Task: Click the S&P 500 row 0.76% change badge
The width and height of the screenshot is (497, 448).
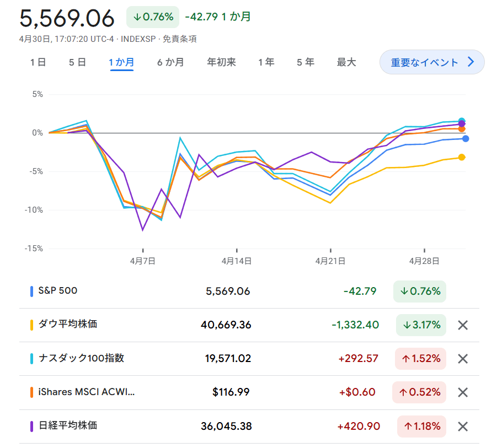Action: point(420,292)
